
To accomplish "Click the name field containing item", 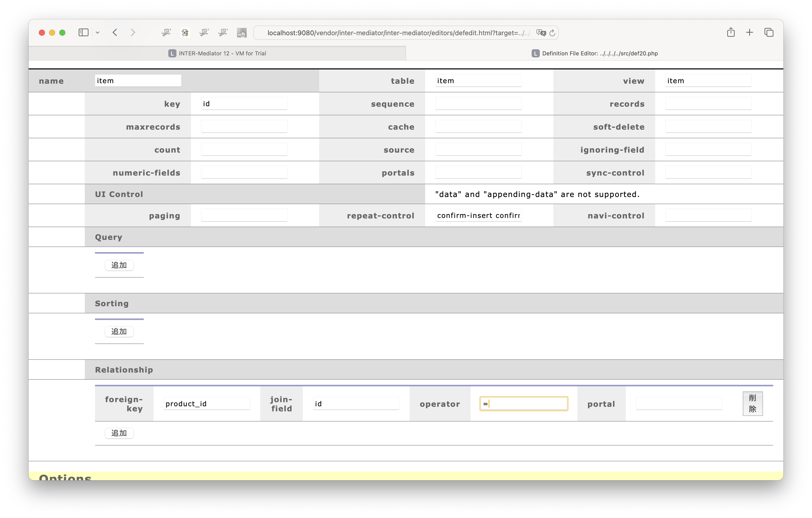I will point(138,81).
